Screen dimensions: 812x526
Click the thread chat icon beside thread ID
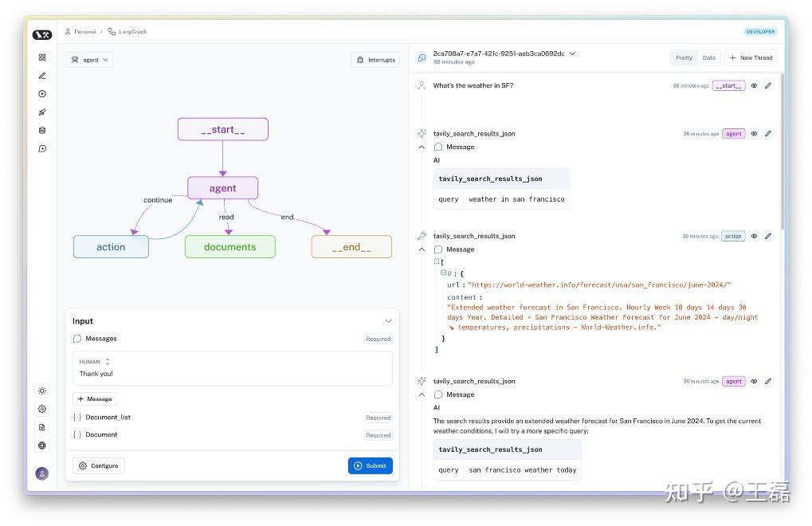coord(422,57)
